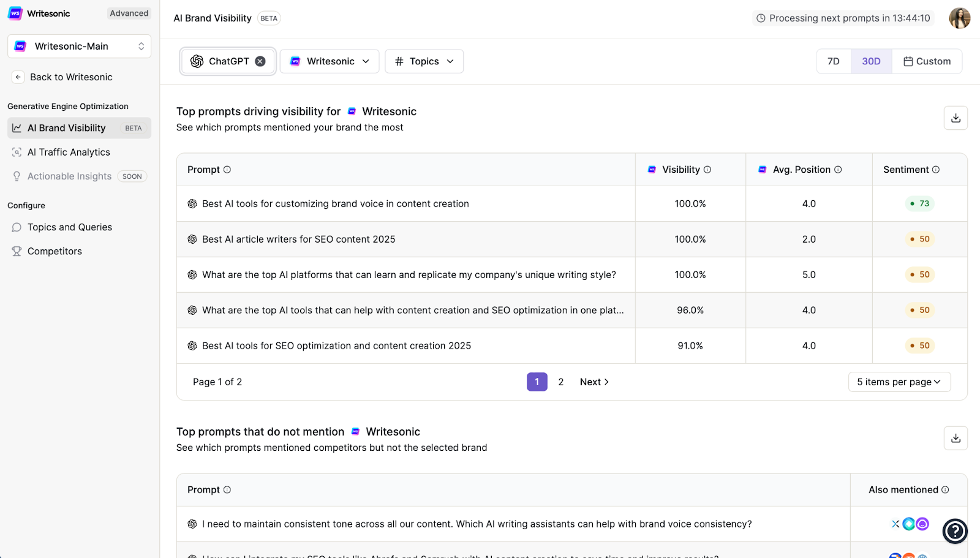The width and height of the screenshot is (980, 558).
Task: Open prompt 'Best AI tools for SEO optimization and content creation 2025'
Action: click(x=337, y=346)
